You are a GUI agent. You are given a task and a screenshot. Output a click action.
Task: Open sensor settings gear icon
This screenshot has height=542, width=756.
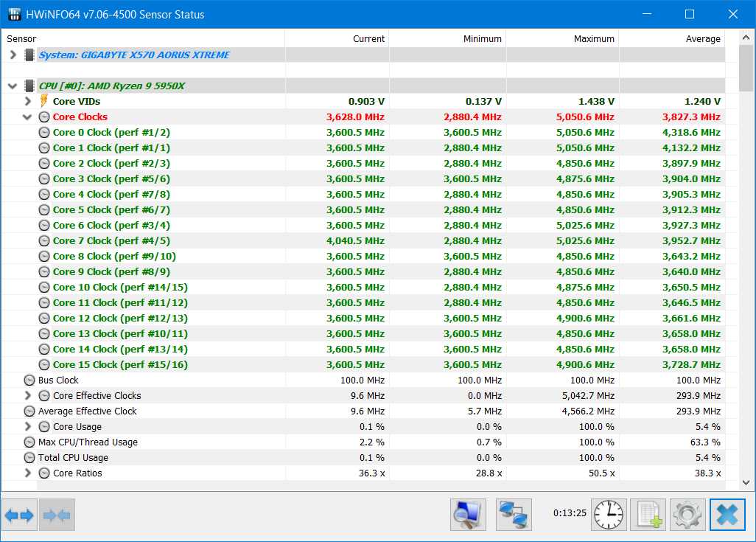point(687,515)
